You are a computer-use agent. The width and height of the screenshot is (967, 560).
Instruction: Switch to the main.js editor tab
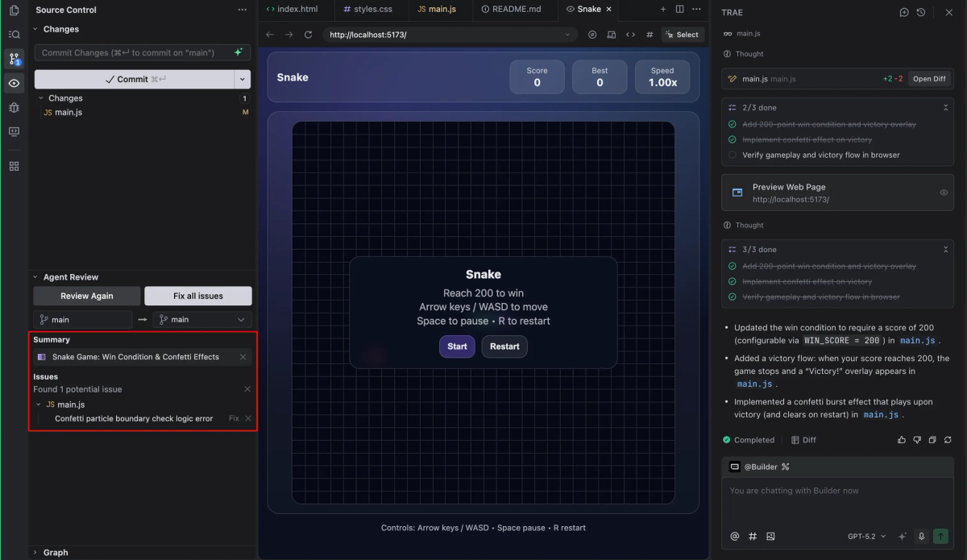point(437,9)
